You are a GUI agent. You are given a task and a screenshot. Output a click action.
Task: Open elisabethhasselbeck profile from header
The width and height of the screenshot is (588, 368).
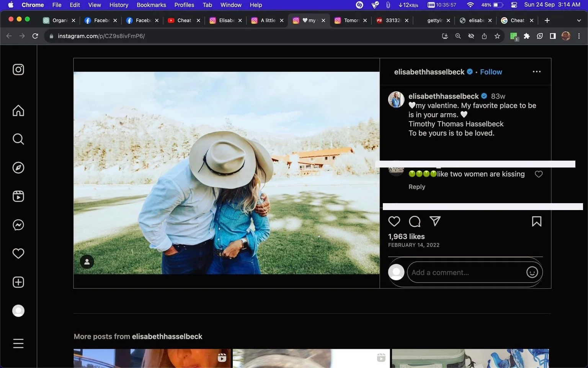pyautogui.click(x=429, y=72)
